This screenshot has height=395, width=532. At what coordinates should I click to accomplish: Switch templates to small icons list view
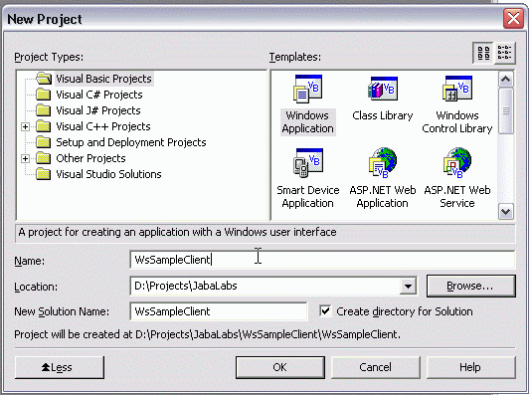tap(504, 53)
